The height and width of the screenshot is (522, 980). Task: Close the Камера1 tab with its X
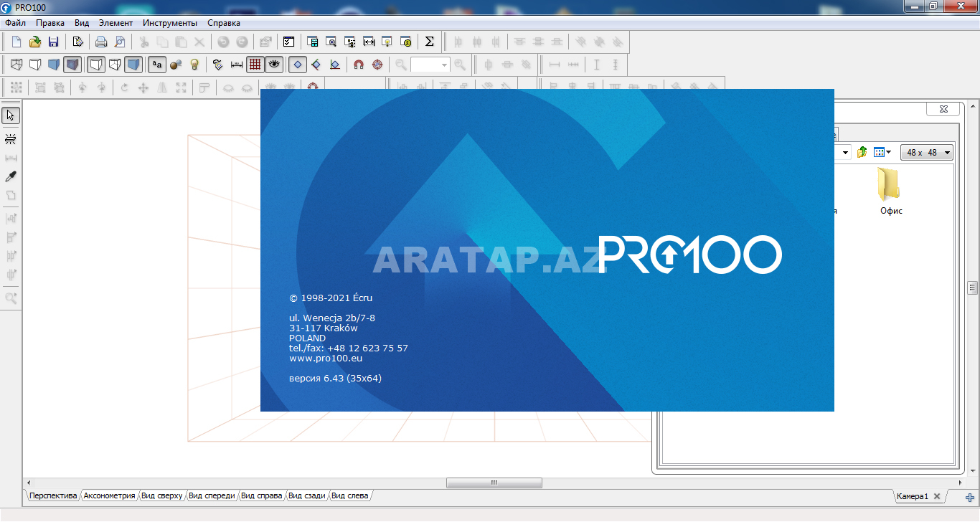click(937, 496)
